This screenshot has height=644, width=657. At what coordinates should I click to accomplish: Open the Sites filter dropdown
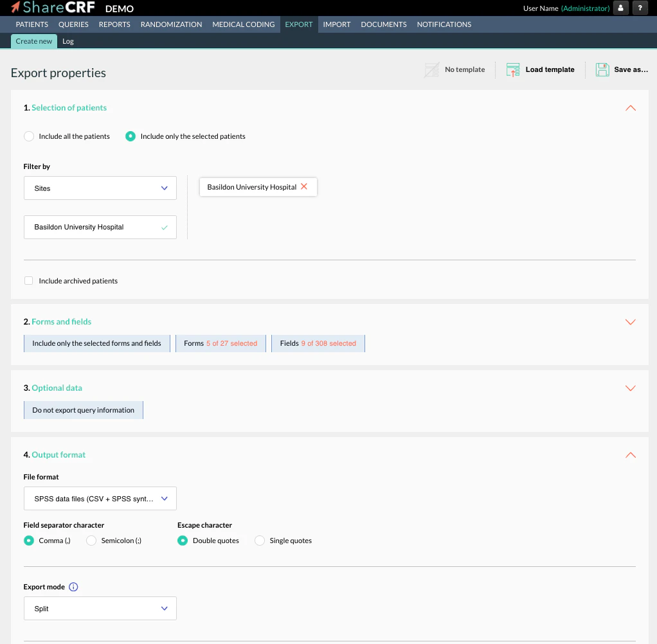pos(100,188)
